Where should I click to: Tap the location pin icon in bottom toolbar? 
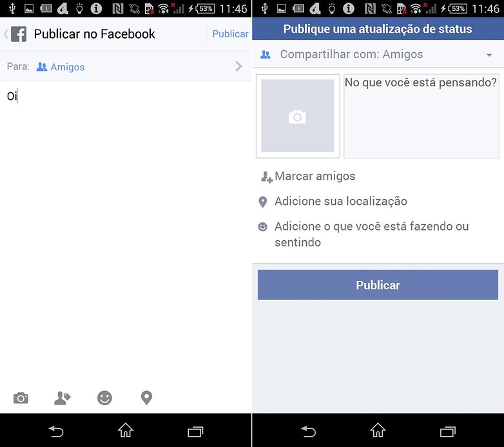[146, 398]
